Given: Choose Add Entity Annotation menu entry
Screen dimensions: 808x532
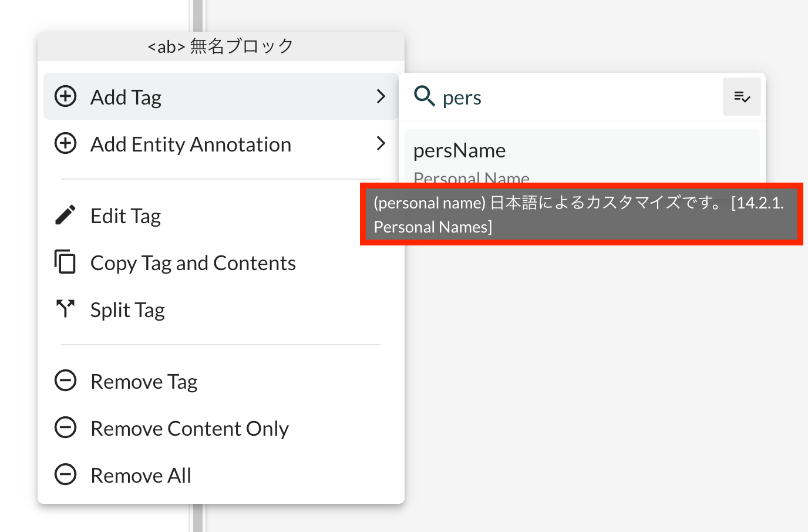Looking at the screenshot, I should point(221,143).
